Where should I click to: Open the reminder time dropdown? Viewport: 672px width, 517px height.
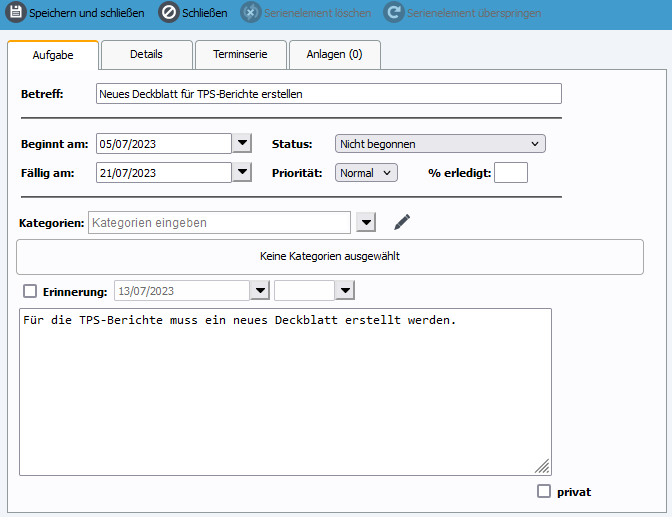point(345,291)
